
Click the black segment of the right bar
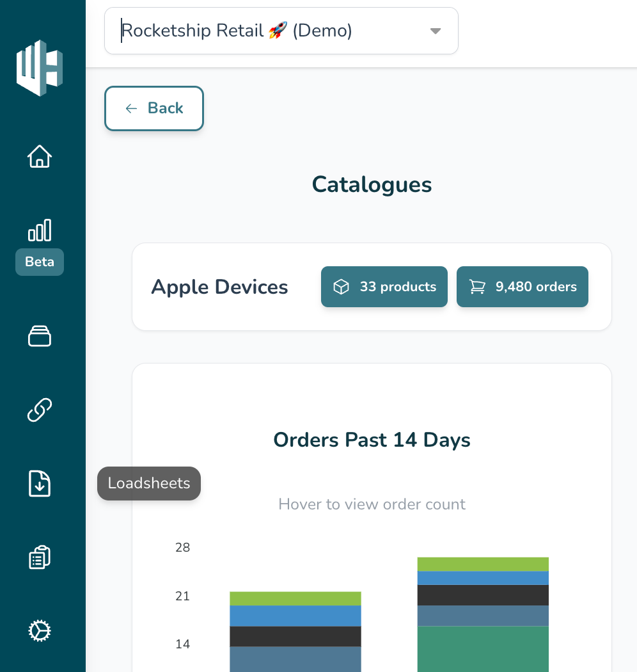point(483,595)
